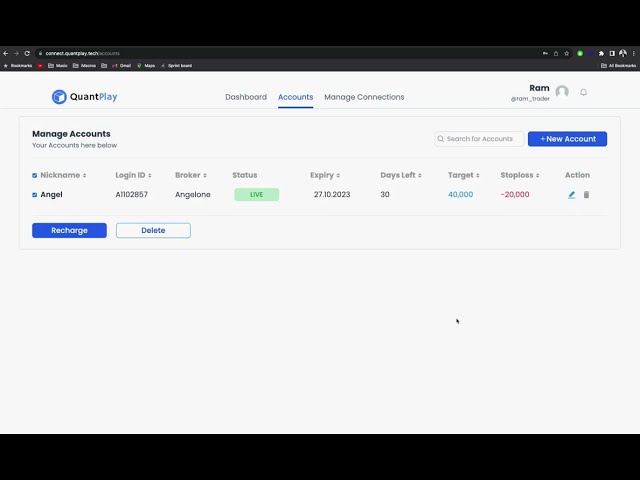Open the Chrome profile picture in the toolbar
Screen dimensions: 640x480
[x=622, y=53]
